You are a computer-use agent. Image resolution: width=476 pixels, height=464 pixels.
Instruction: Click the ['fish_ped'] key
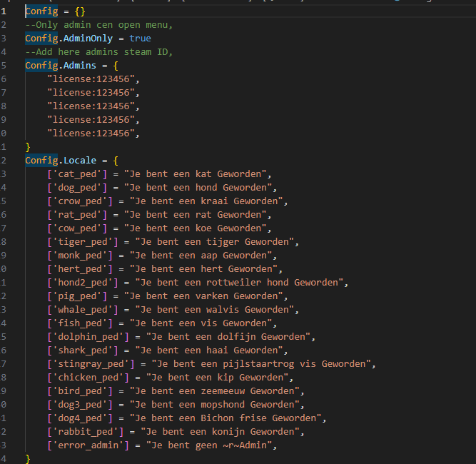pyautogui.click(x=80, y=323)
